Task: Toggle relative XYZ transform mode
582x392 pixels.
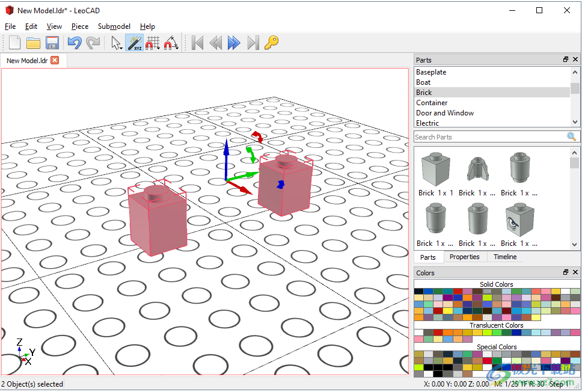Action: (134, 43)
